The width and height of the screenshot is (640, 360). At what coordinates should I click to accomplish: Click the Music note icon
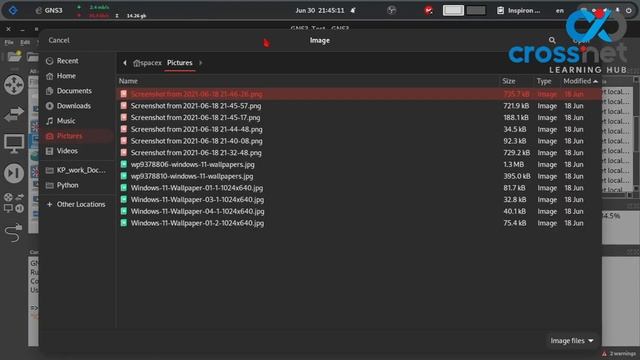pos(50,121)
